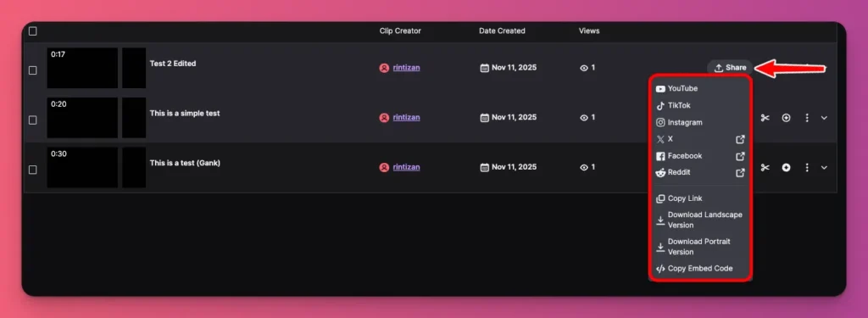Choose Download Portrait Version

click(700, 247)
